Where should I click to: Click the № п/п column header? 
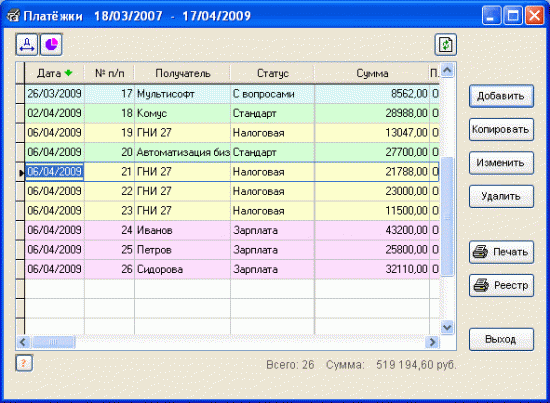[109, 73]
